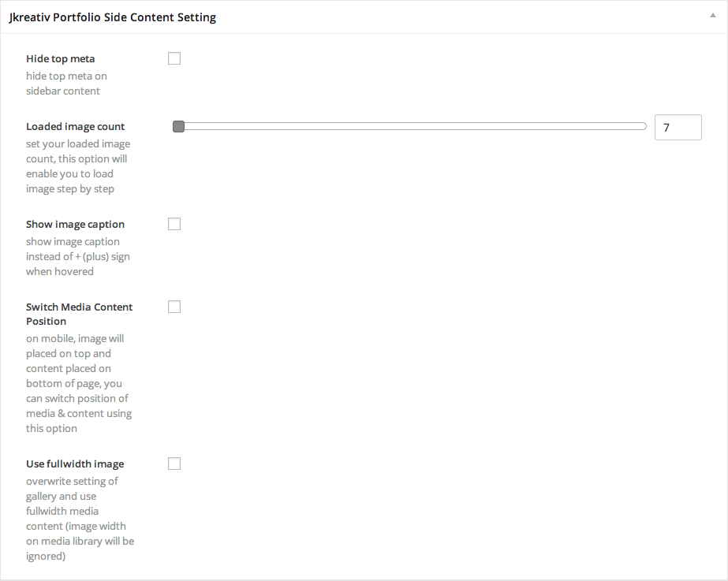Click the panel title bar area
Viewport: 728px width, 581px height.
click(355, 17)
